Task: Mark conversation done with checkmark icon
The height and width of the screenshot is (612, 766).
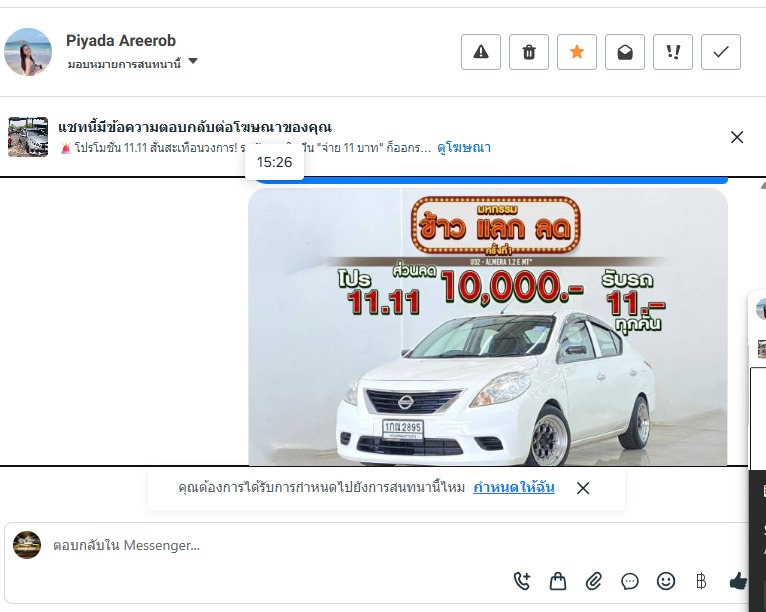Action: point(721,52)
